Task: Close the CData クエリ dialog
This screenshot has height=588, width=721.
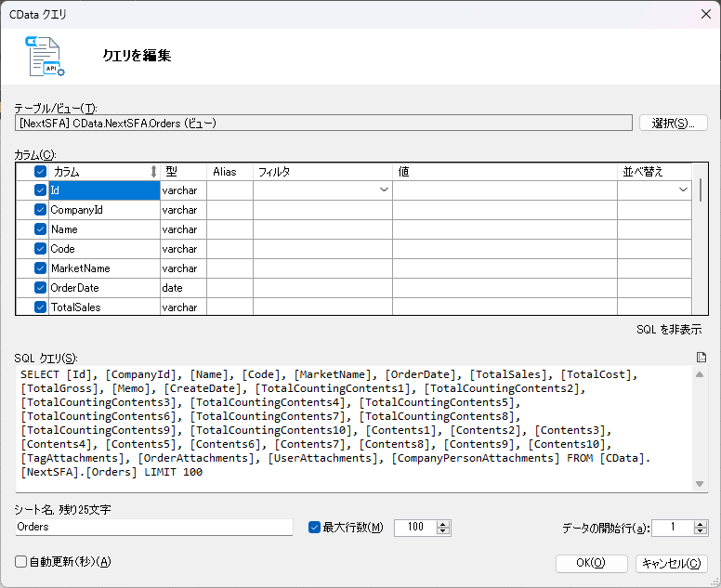Action: coord(706,14)
